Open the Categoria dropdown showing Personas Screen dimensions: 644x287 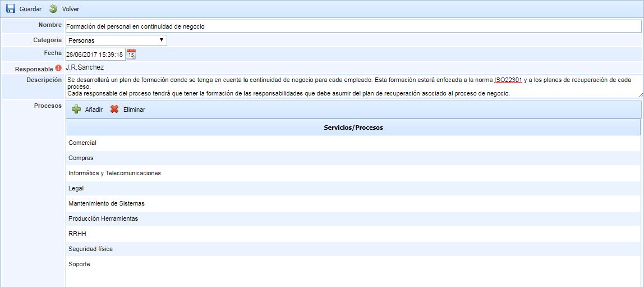click(116, 40)
